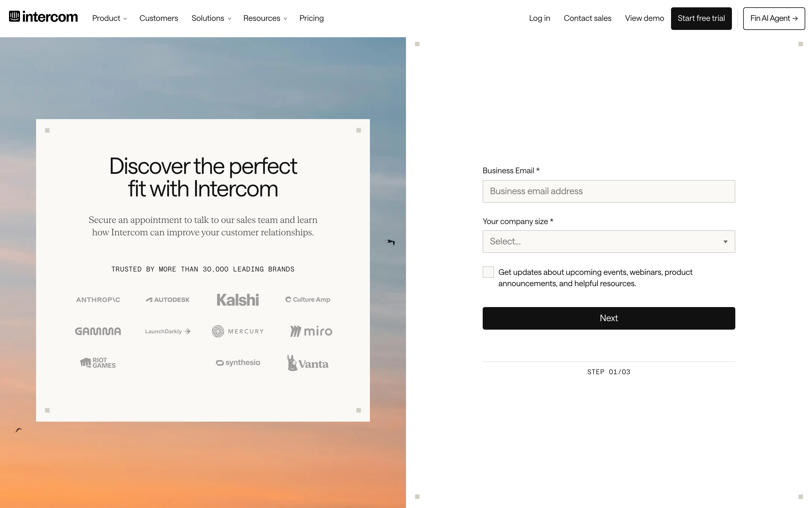Open the Pricing page
The height and width of the screenshot is (508, 812).
coord(311,18)
